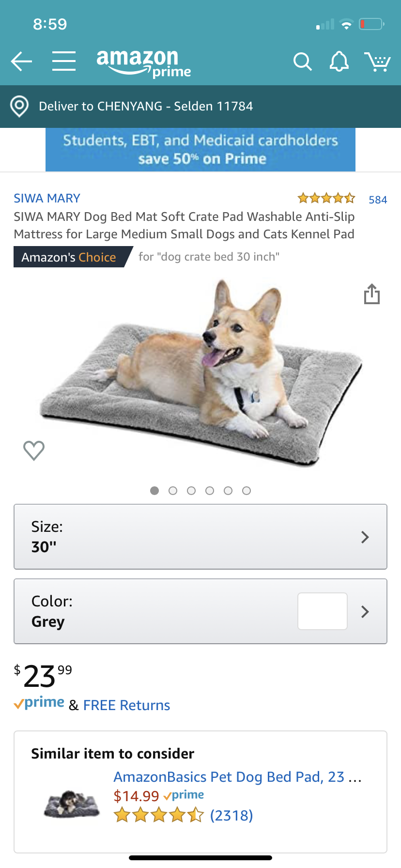Image resolution: width=401 pixels, height=868 pixels.
Task: Tap the Color row chevron arrow
Action: (365, 611)
